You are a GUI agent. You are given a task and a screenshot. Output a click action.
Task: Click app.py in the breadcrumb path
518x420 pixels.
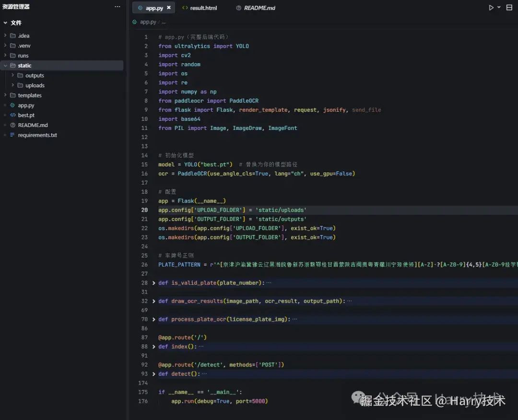pos(148,22)
